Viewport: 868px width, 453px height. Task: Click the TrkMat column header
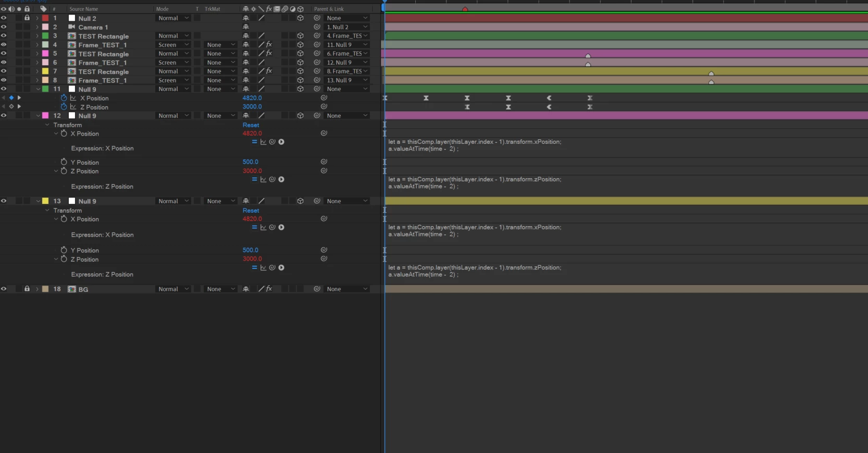click(212, 9)
